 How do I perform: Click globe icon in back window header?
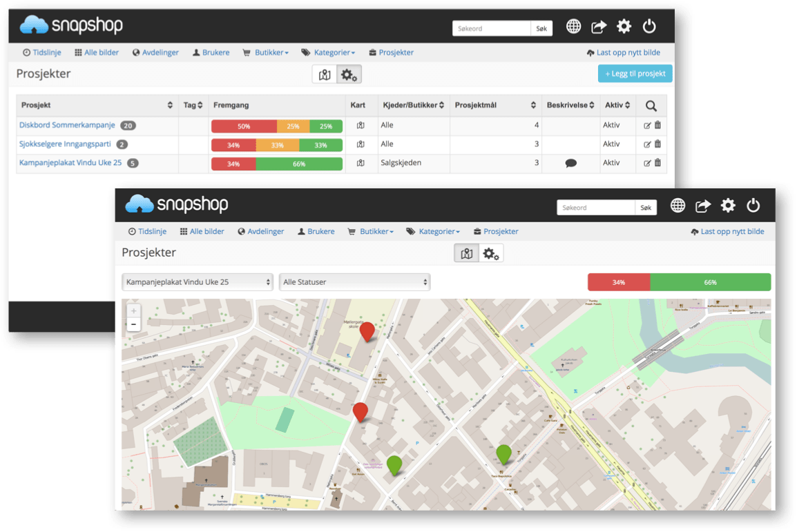[x=573, y=26]
